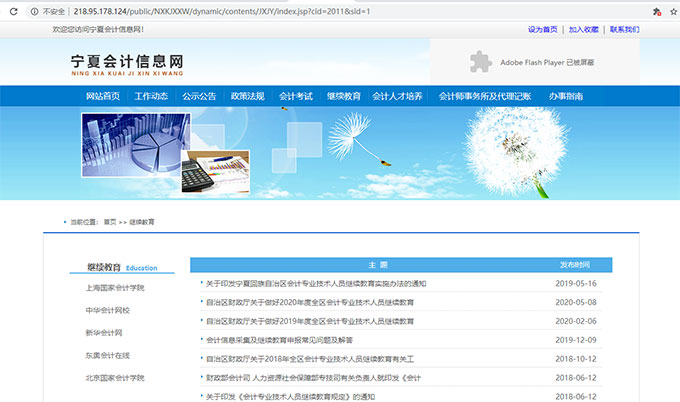680x402 pixels.
Task: Open the 上海国家会计学院 sidebar link
Action: (x=115, y=288)
